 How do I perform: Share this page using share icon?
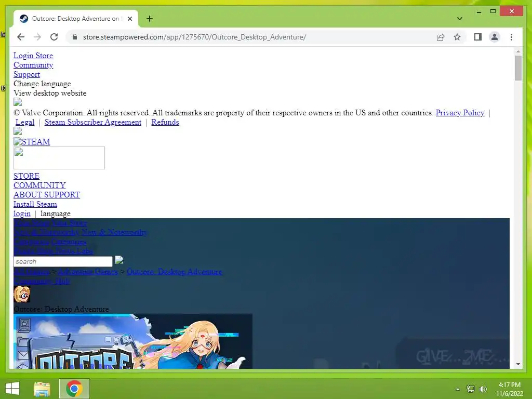[441, 37]
